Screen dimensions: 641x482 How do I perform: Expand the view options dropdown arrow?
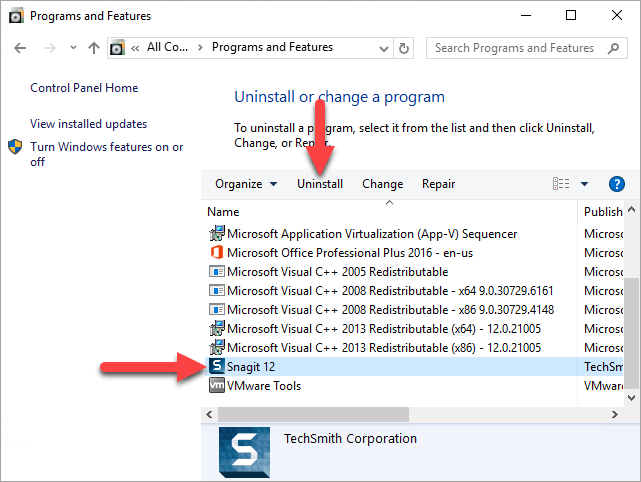(584, 184)
